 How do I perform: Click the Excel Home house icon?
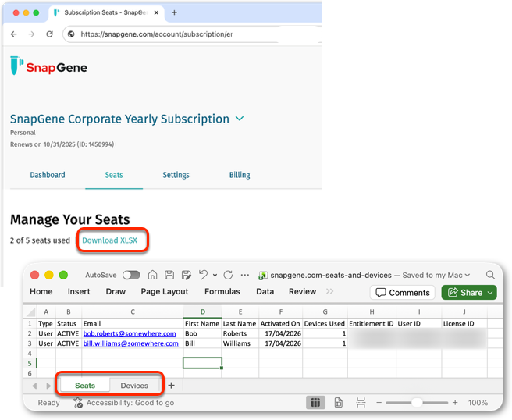(152, 275)
